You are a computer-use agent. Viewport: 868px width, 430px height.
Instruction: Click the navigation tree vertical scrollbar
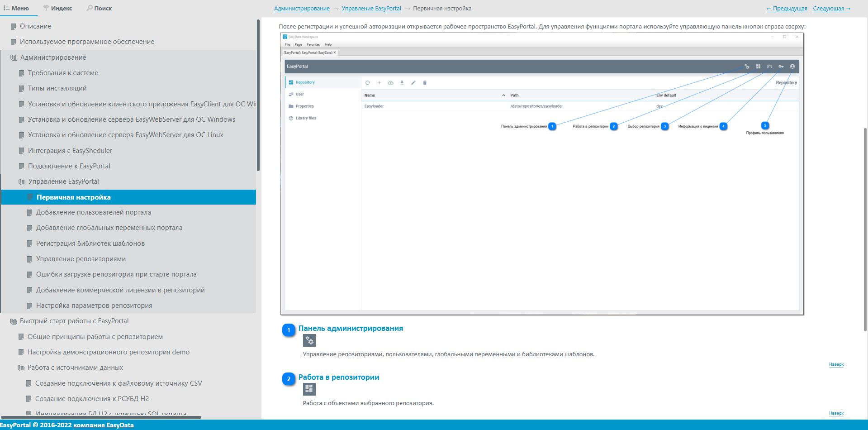click(x=258, y=95)
